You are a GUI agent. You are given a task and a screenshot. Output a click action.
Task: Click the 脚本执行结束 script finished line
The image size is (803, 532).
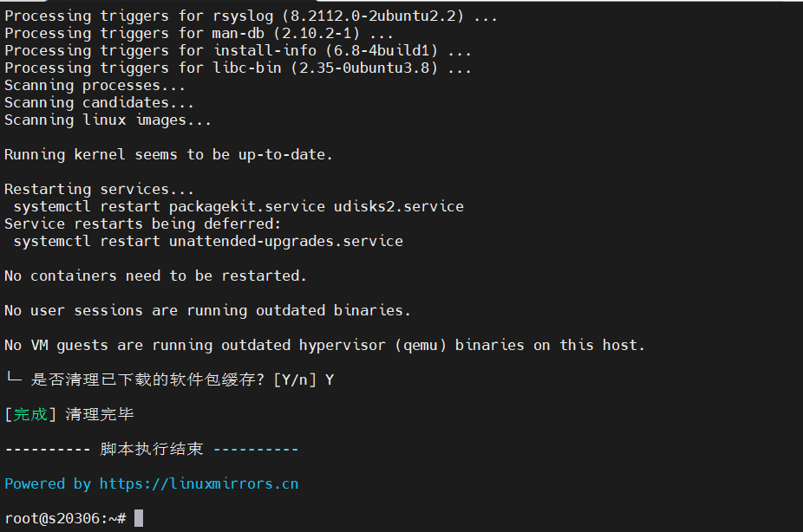151,449
